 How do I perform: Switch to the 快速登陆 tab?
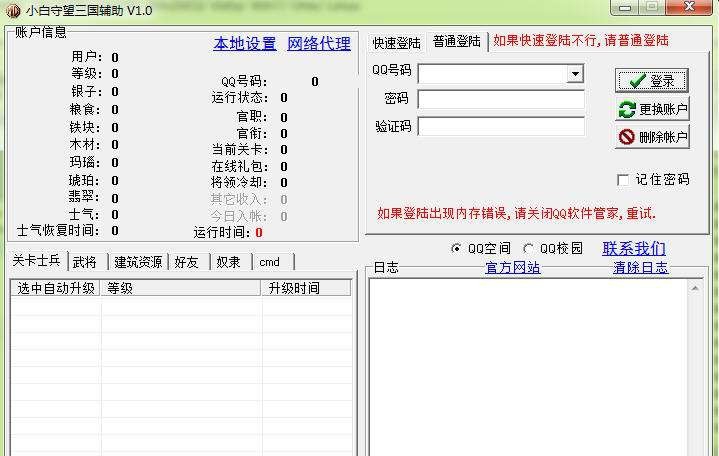click(x=396, y=43)
